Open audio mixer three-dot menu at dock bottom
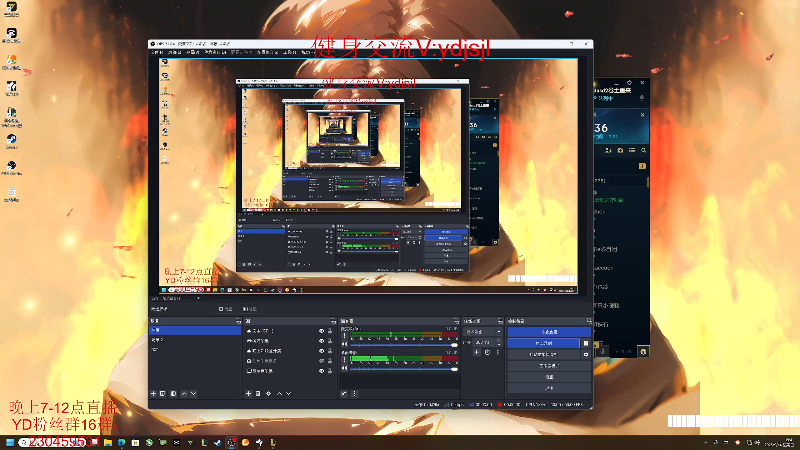This screenshot has height=450, width=800. point(354,393)
